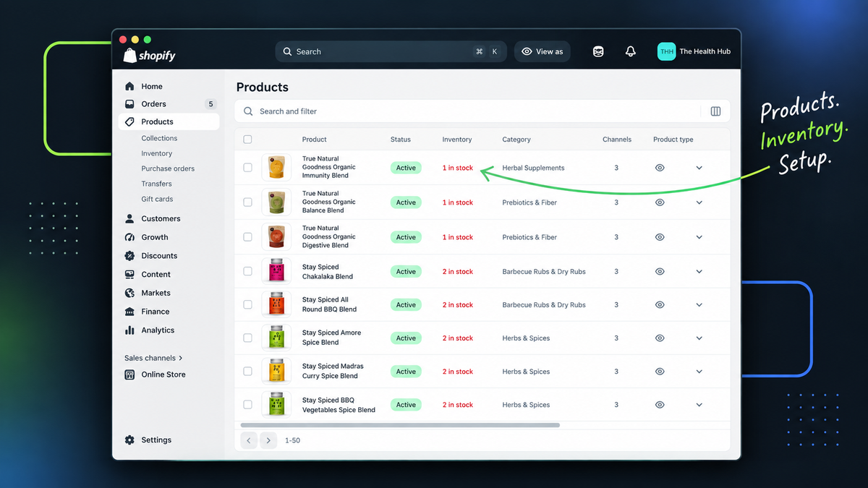Open the Inventory submenu item
The width and height of the screenshot is (868, 488).
click(157, 153)
